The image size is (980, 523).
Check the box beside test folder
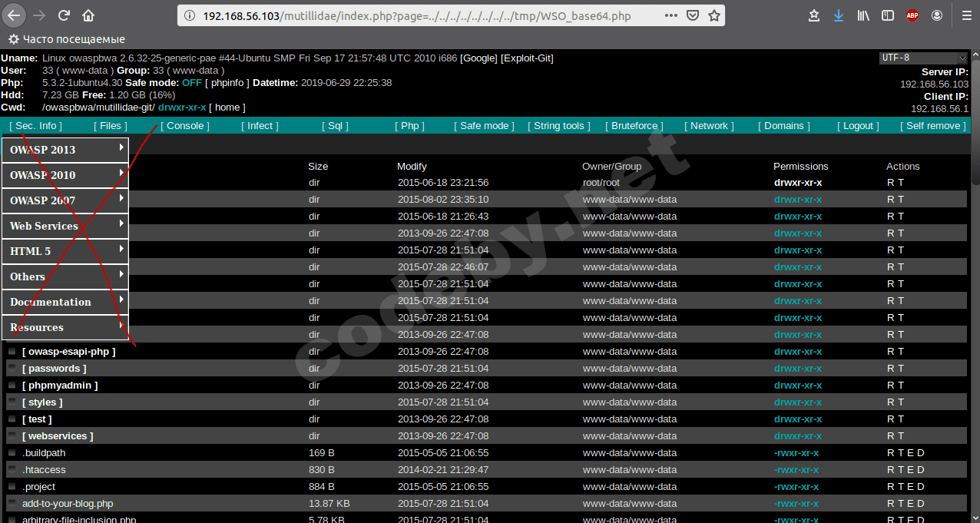(12, 419)
